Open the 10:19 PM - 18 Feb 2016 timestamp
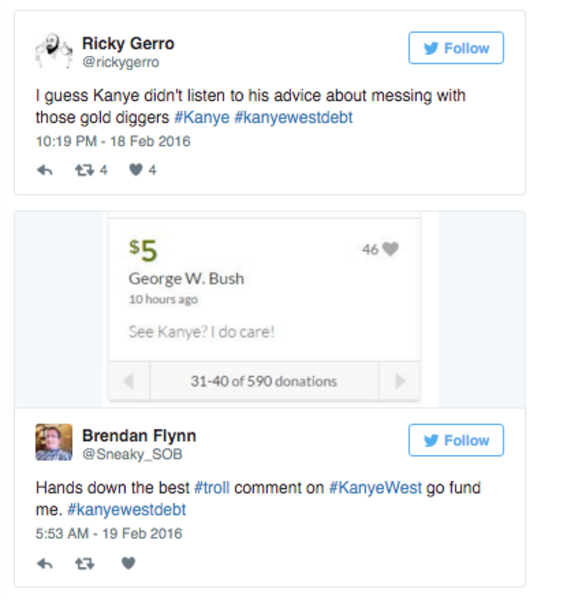Image resolution: width=567 pixels, height=600 pixels. [x=113, y=142]
